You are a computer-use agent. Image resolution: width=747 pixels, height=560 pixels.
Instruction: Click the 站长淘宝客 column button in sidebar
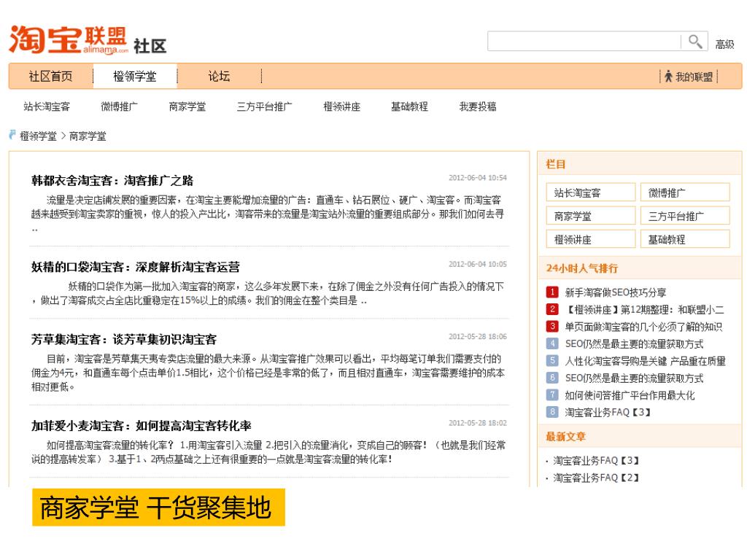591,192
